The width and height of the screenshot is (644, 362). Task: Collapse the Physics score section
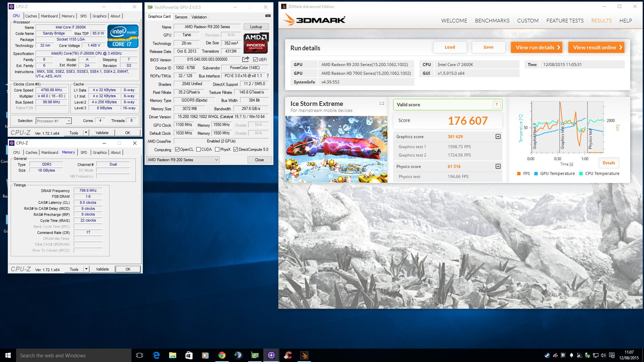coord(498,166)
